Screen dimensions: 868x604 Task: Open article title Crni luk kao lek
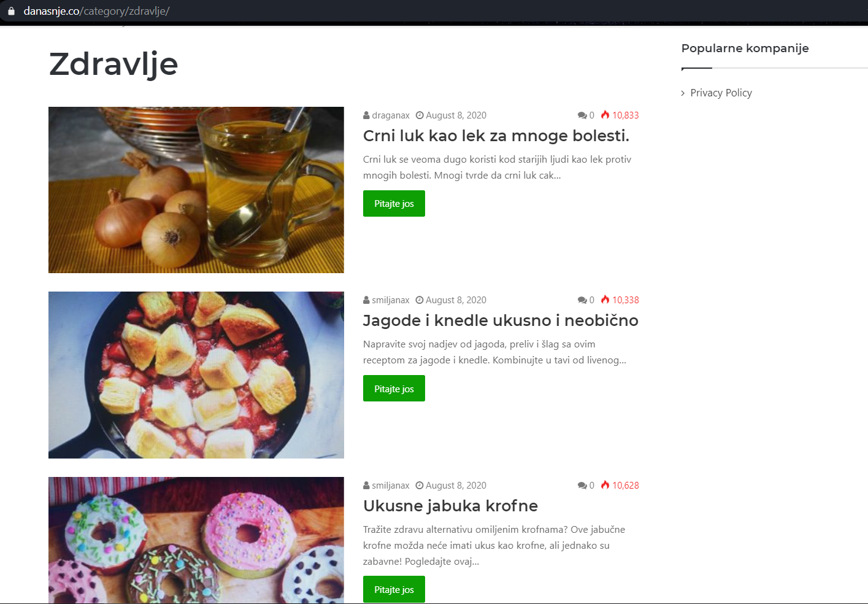coord(496,136)
